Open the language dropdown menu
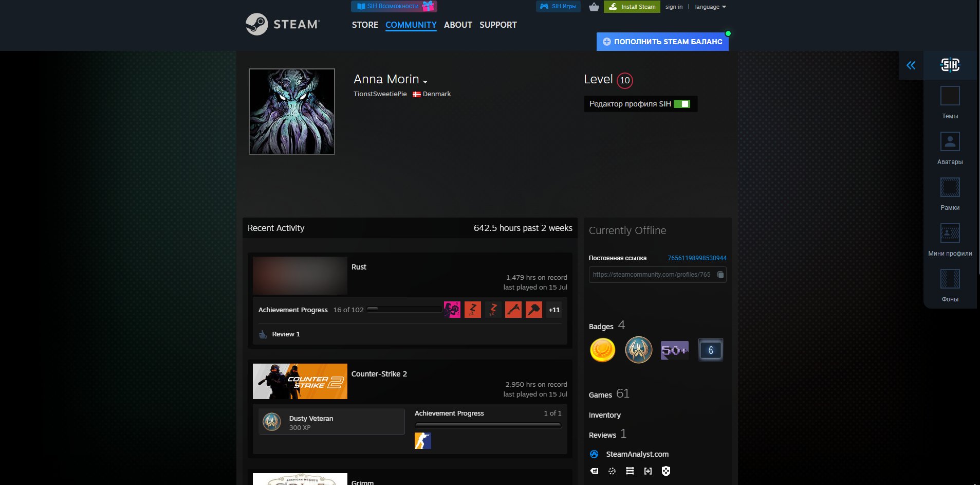 pyautogui.click(x=710, y=7)
